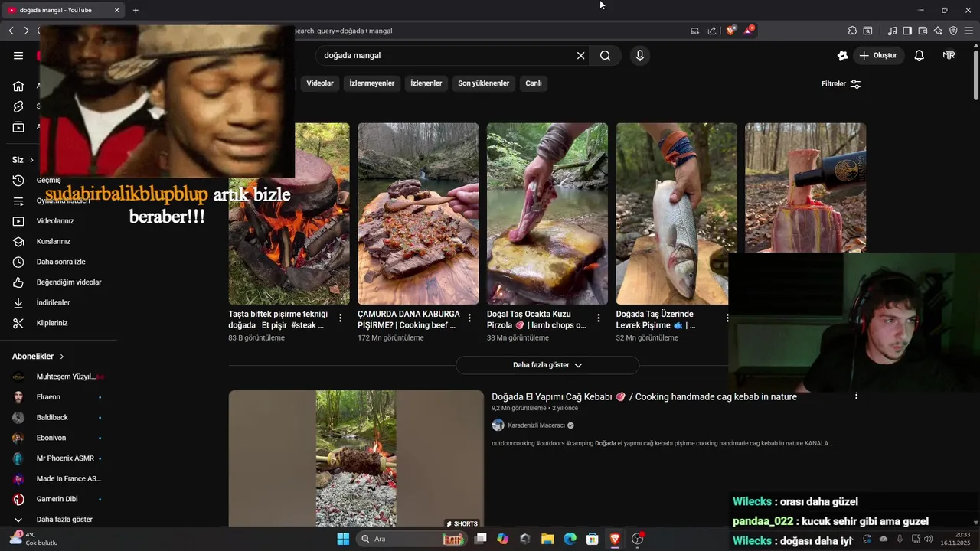Switch to the doğada mangal browser tab
This screenshot has height=551, width=980.
(61, 10)
